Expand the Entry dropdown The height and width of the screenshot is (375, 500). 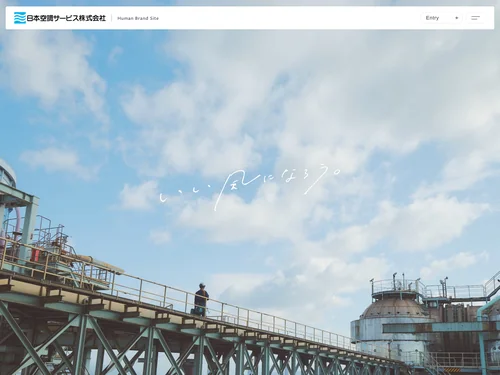pos(442,18)
